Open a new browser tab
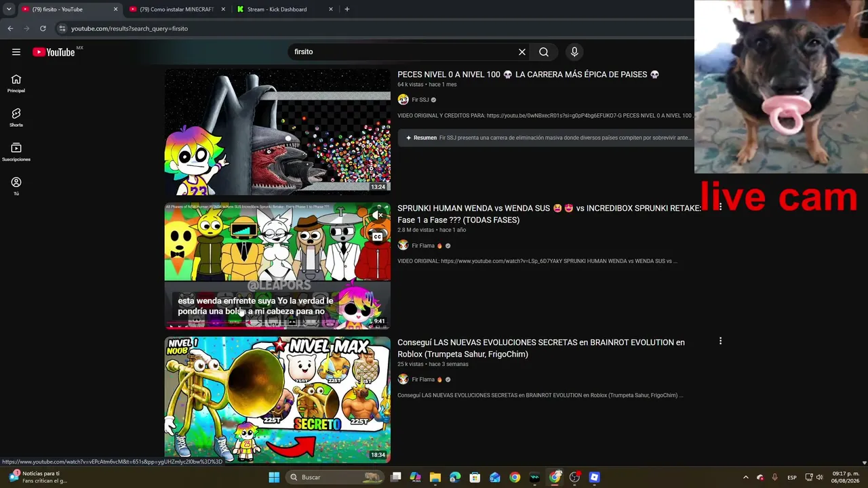 [x=347, y=9]
